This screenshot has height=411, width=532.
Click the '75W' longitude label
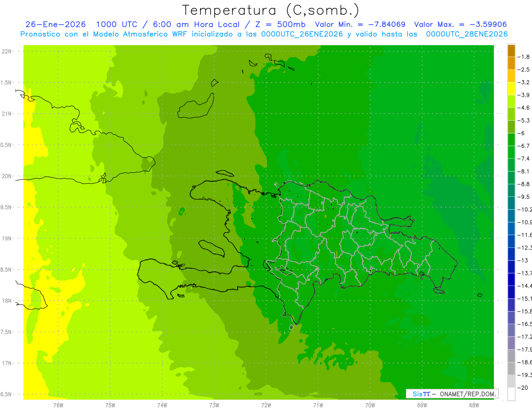point(110,405)
